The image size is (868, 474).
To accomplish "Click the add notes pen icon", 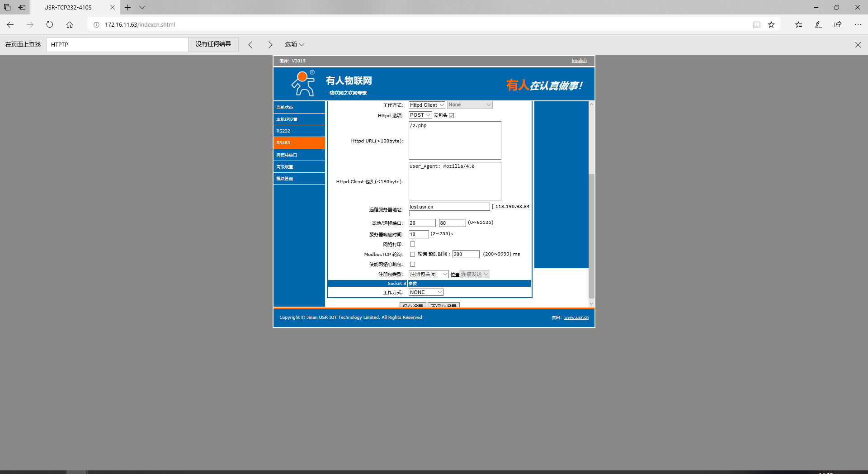I will [x=818, y=24].
